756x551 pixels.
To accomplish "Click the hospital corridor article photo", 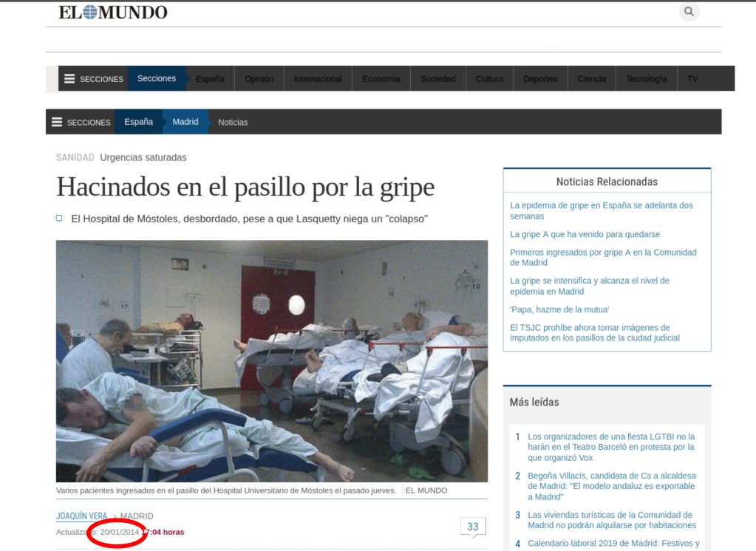I will [x=271, y=360].
